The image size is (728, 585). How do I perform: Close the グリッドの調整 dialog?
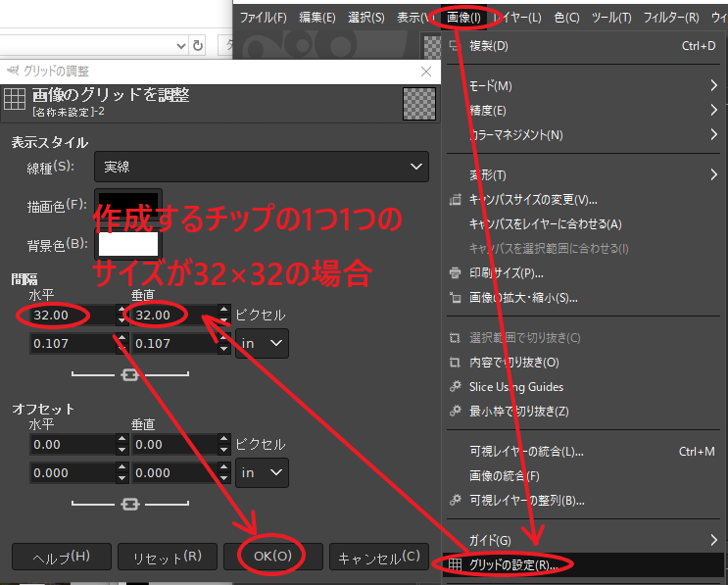426,72
